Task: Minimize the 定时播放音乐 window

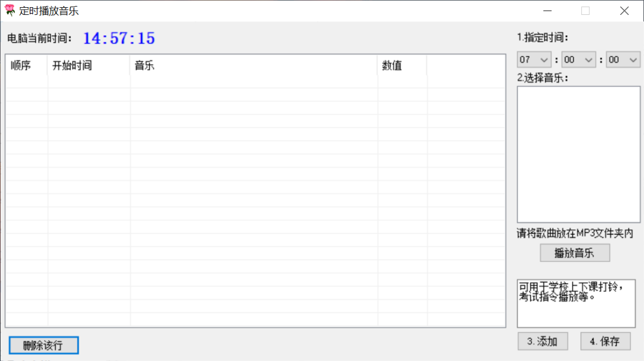Action: (x=546, y=11)
